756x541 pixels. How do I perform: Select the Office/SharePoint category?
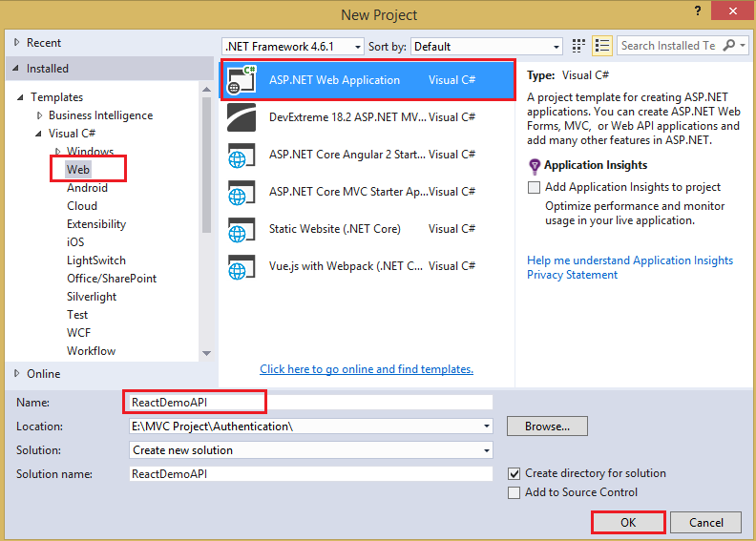[x=112, y=279]
